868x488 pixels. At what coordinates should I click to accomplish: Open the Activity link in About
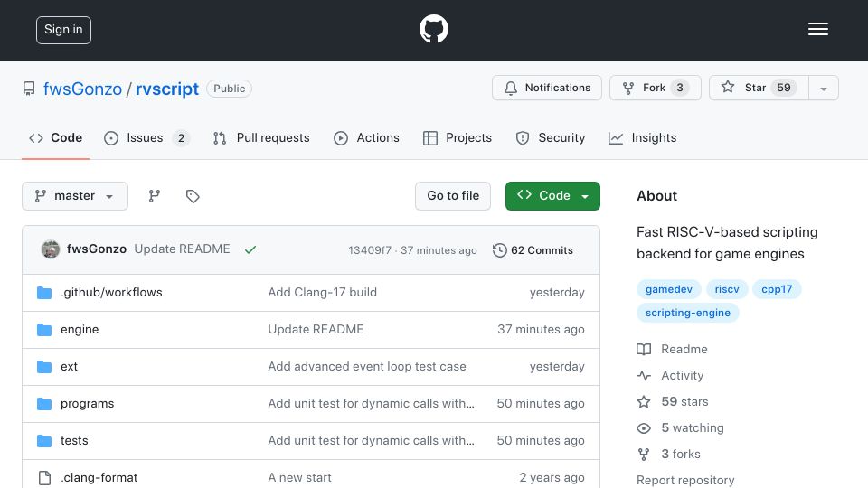(x=670, y=375)
